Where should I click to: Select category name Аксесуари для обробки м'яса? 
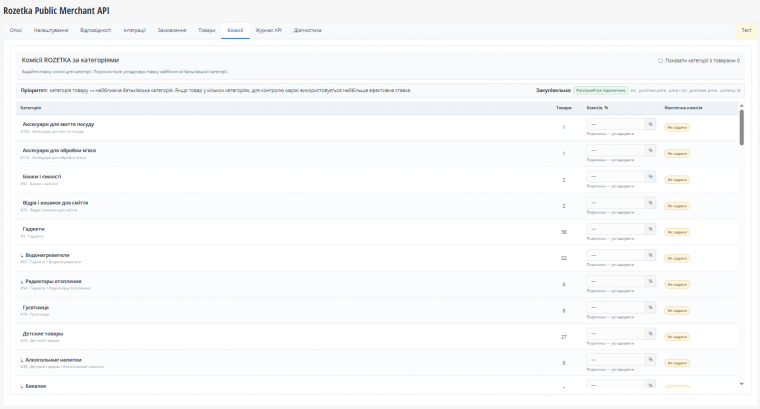tap(59, 150)
